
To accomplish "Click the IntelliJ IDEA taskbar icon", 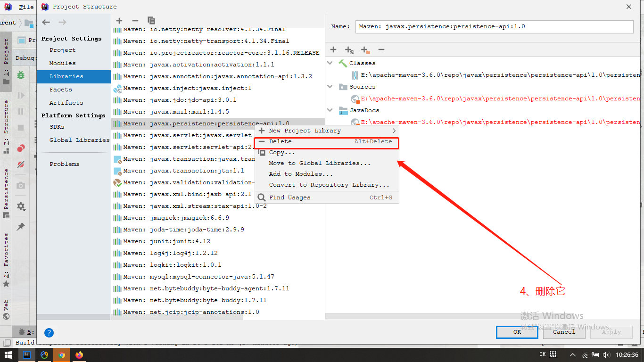I will pos(27,354).
